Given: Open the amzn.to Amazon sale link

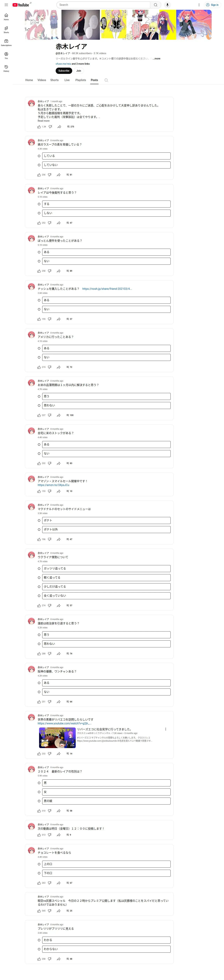Looking at the screenshot, I should click(53, 485).
